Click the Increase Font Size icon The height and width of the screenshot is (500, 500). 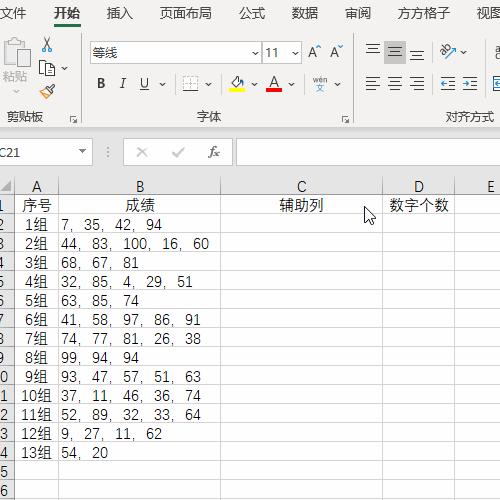tap(314, 52)
